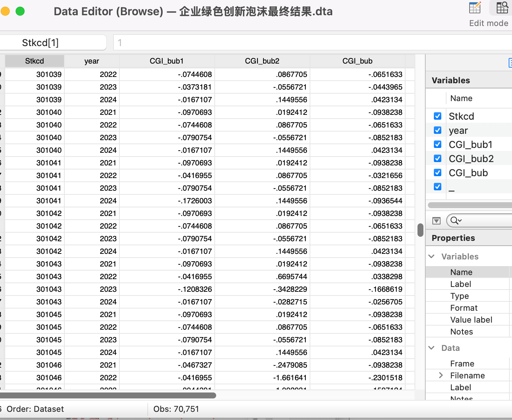
Task: Click Stkcd cell 301039 for year 2022
Action: point(35,74)
